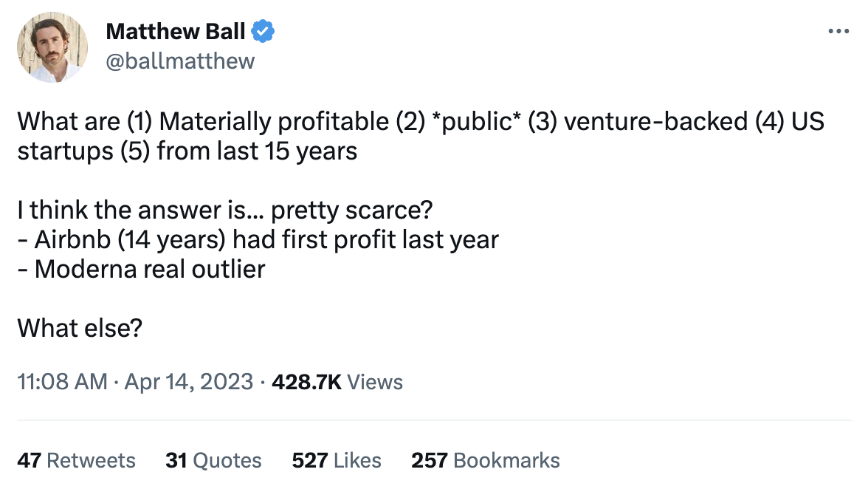Show the 527 Likes list
Viewport: 868px width, 489px height.
(337, 460)
